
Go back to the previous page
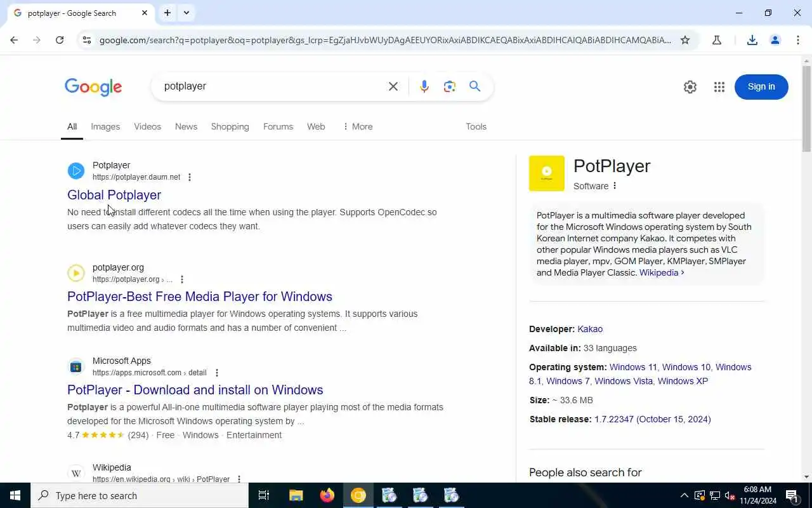point(14,40)
